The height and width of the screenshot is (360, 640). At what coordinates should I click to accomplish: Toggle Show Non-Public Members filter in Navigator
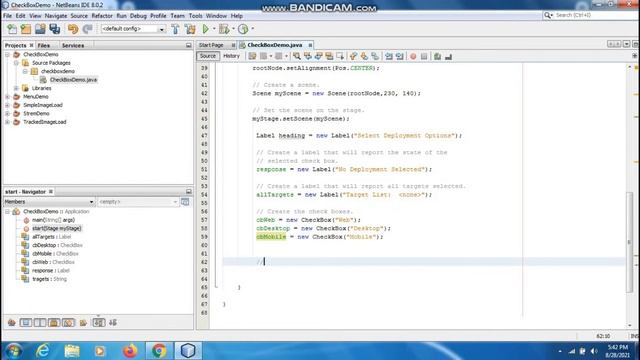(54, 323)
